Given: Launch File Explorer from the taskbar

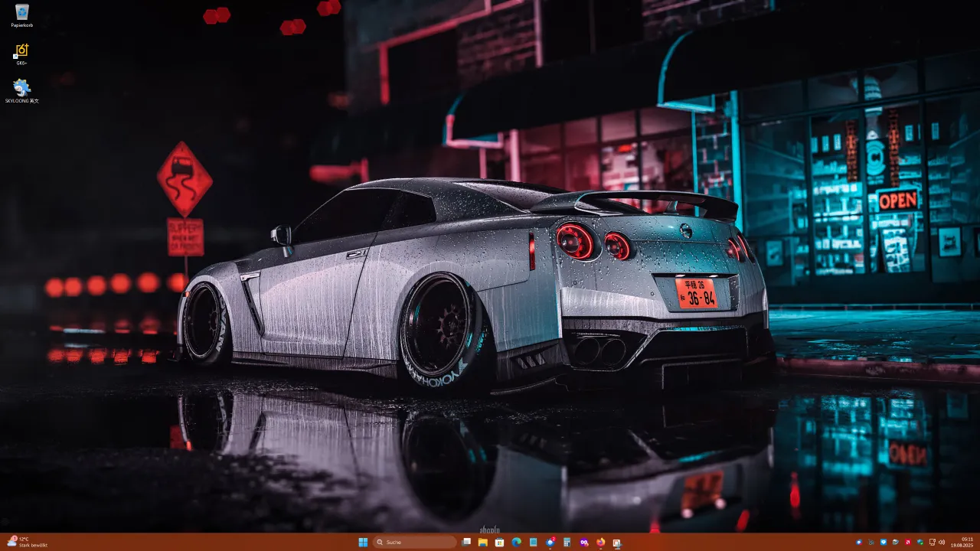Looking at the screenshot, I should point(482,542).
